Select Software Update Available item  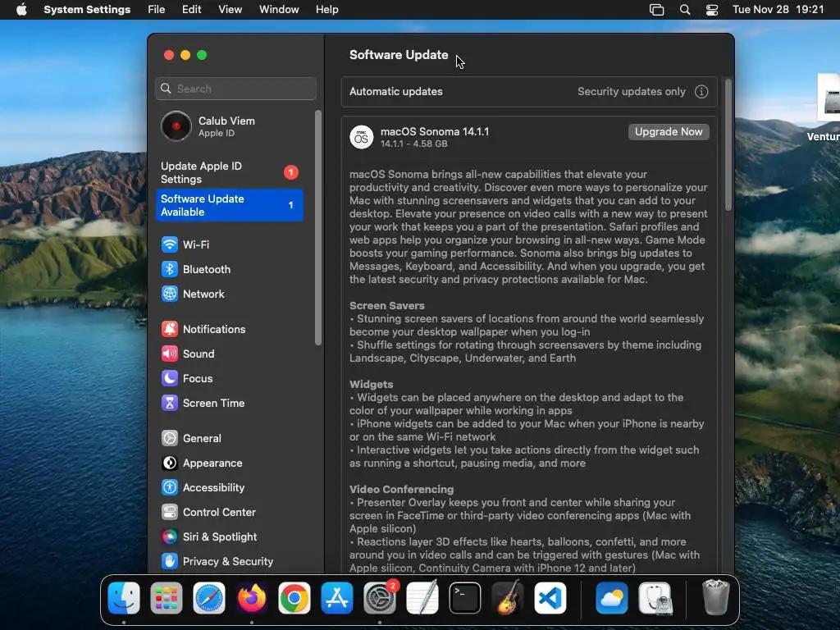(x=230, y=205)
